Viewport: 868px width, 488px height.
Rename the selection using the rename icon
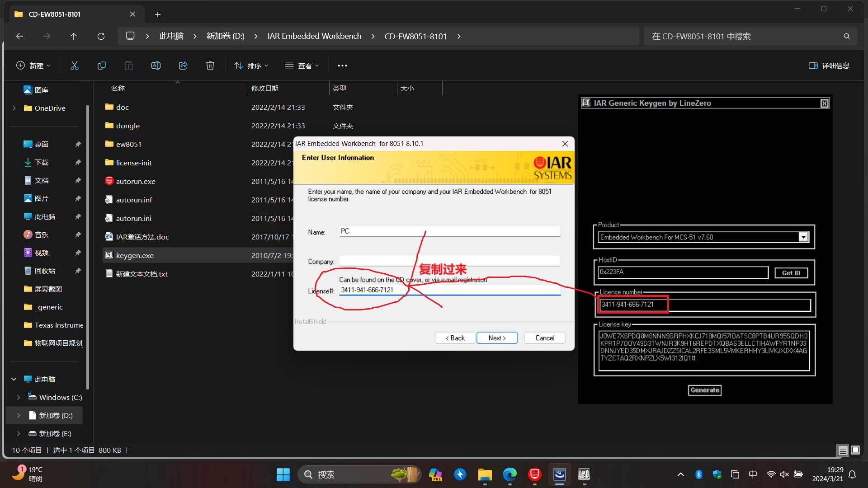click(x=156, y=66)
